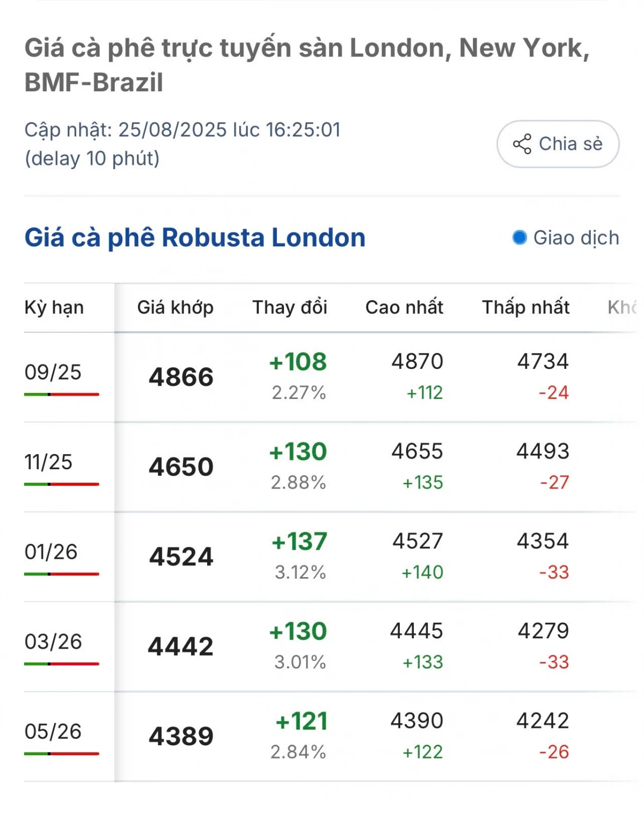Click the Cao nhất column header

click(x=404, y=307)
